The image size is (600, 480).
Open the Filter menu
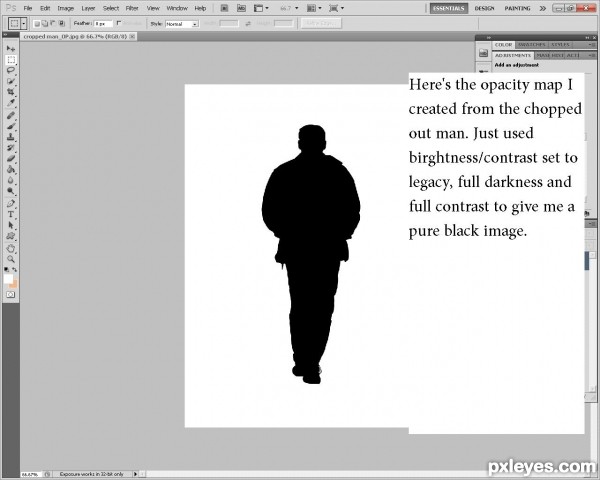(x=132, y=8)
